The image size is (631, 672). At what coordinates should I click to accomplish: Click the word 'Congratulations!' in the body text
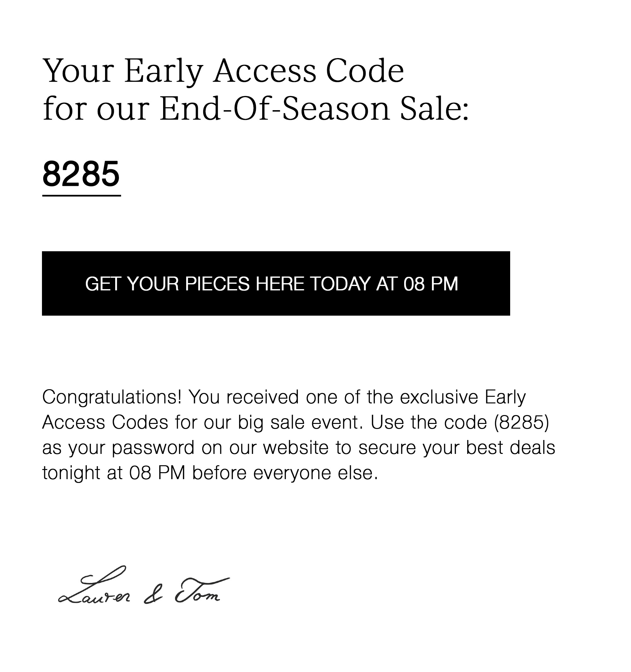(112, 397)
